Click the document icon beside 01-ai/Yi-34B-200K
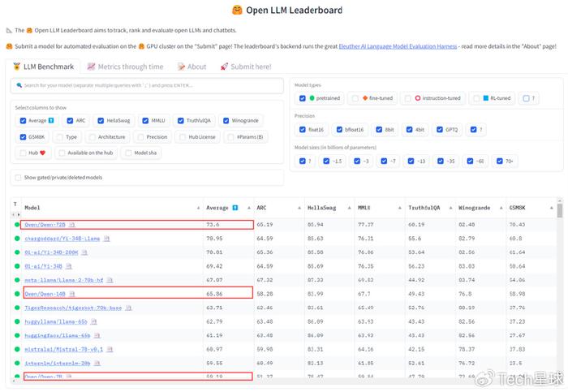This screenshot has height=392, width=568. point(84,252)
